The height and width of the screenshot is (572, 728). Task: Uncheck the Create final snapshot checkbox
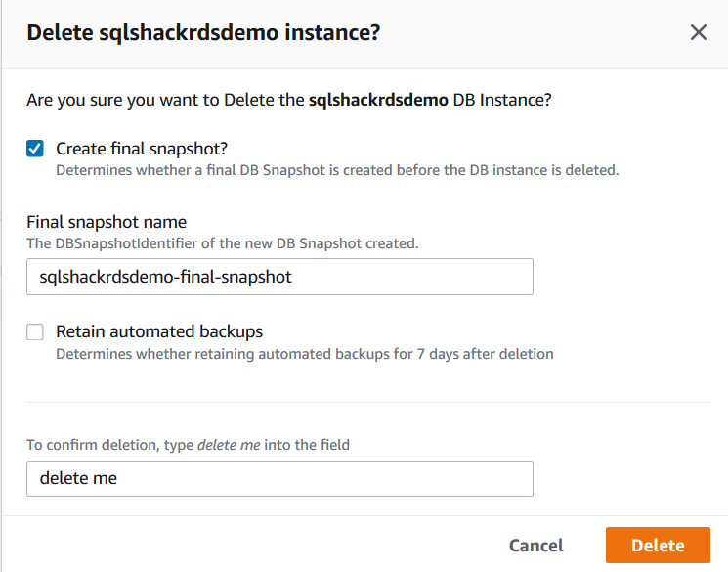tap(35, 149)
